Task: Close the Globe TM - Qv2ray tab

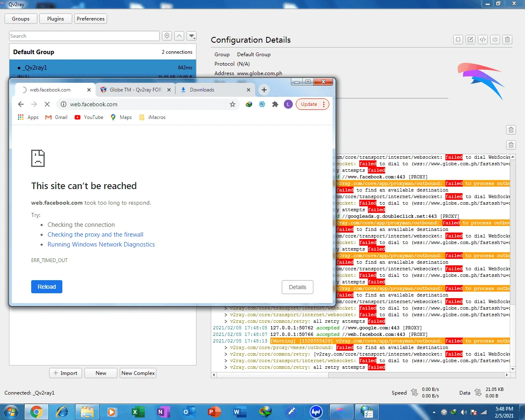Action: click(169, 90)
